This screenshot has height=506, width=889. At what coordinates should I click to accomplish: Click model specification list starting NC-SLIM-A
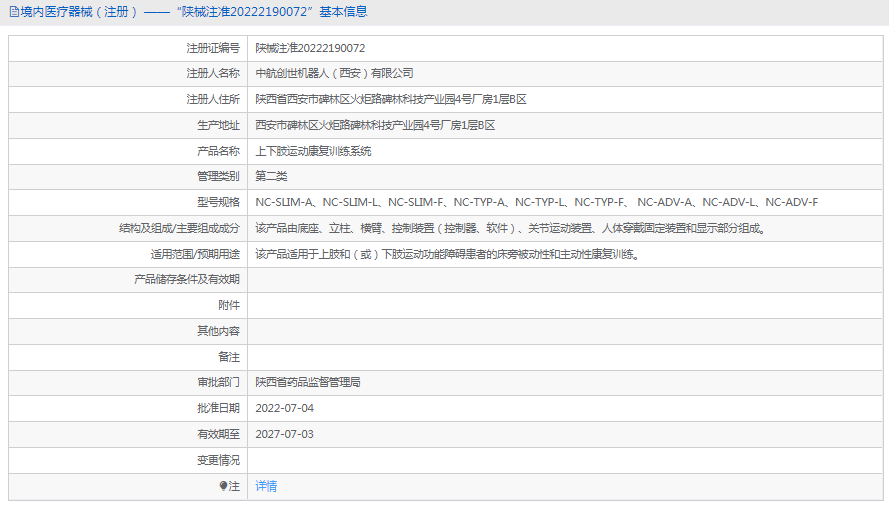(x=536, y=202)
